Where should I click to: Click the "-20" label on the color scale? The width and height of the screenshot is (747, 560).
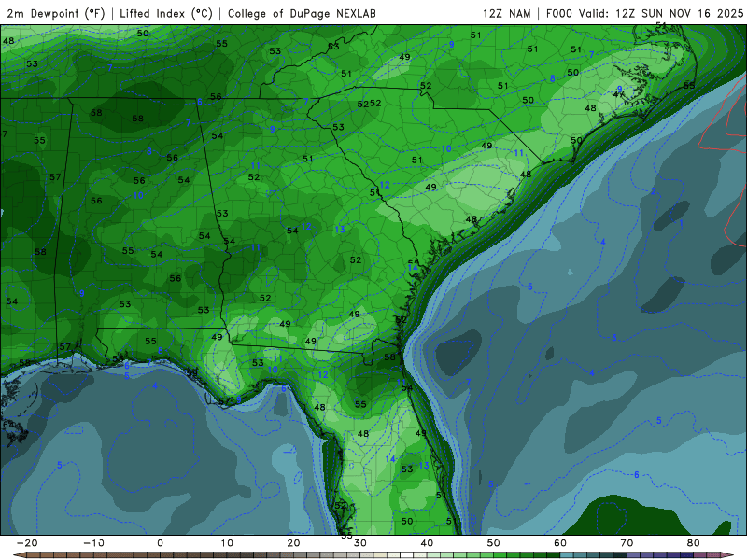27,543
